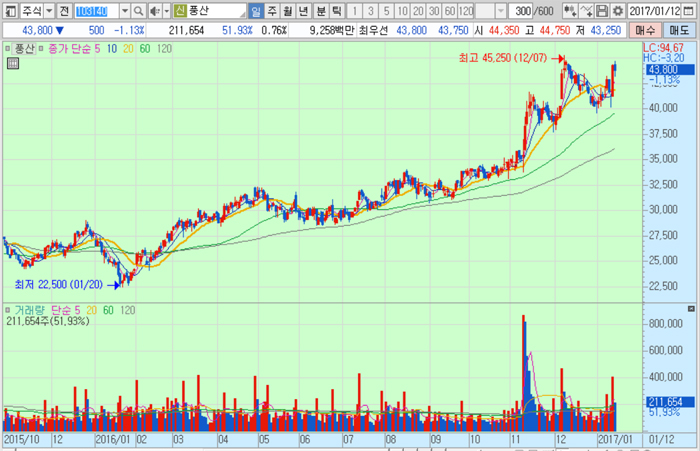The image size is (700, 451).
Task: Open the stock code history dropdown
Action: coord(124,10)
